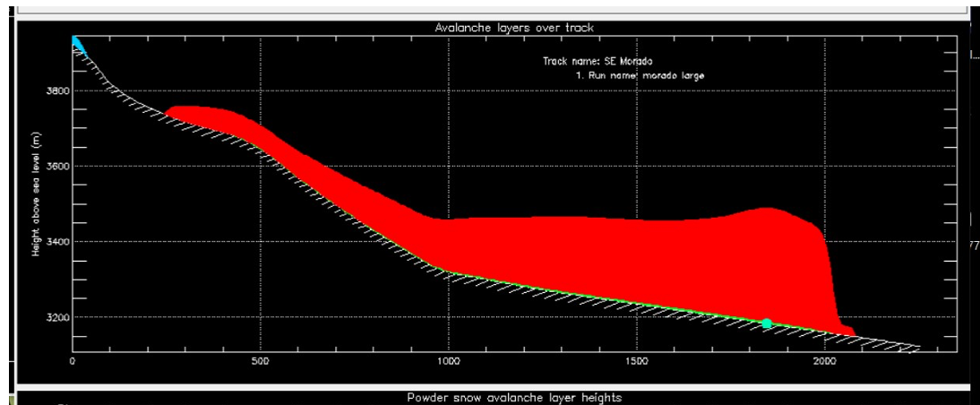980x405 pixels.
Task: Click the "Avalanche layers over track" plot title
Action: [x=514, y=28]
